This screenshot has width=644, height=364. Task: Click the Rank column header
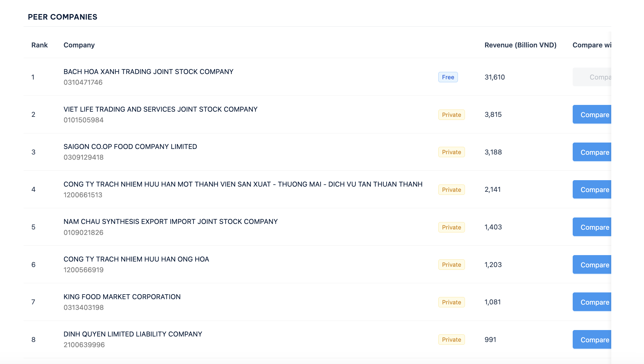(39, 45)
